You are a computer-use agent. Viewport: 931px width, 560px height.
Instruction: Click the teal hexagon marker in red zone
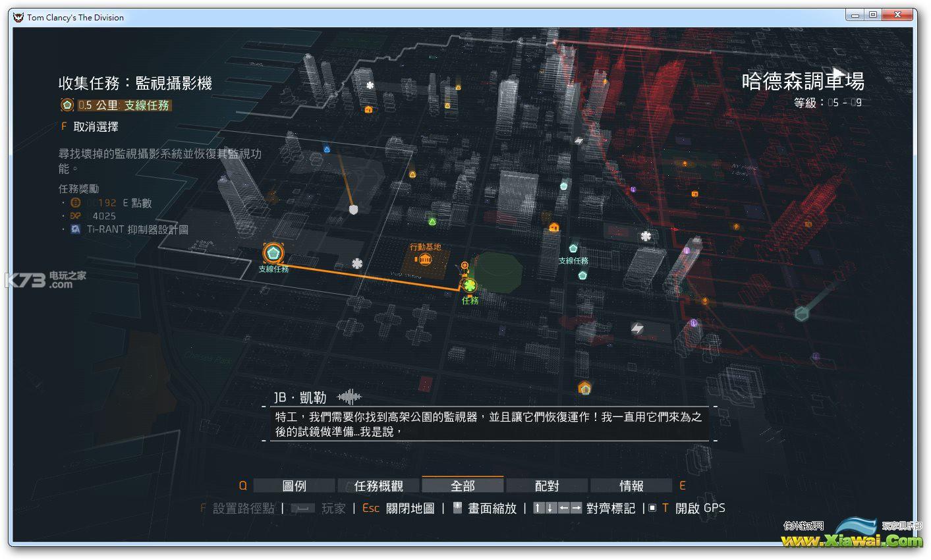tap(801, 314)
